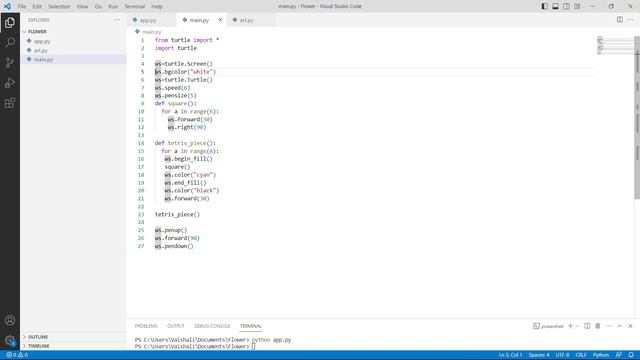Open editor More Actions ellipsis

pos(631,20)
